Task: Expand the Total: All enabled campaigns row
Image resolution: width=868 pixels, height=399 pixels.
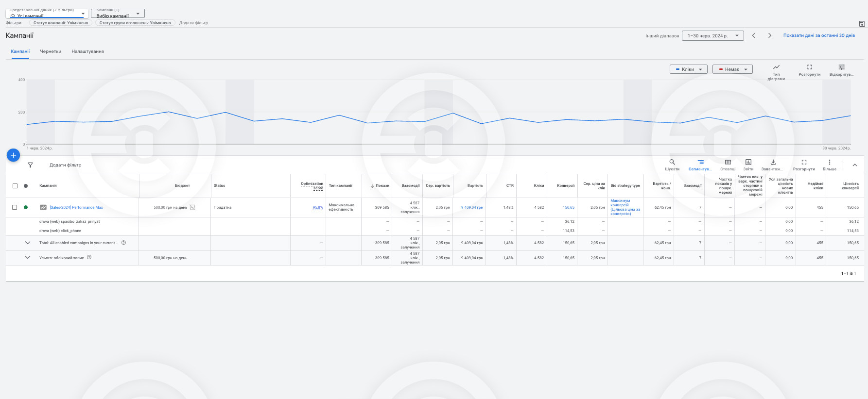Action: pyautogui.click(x=28, y=243)
